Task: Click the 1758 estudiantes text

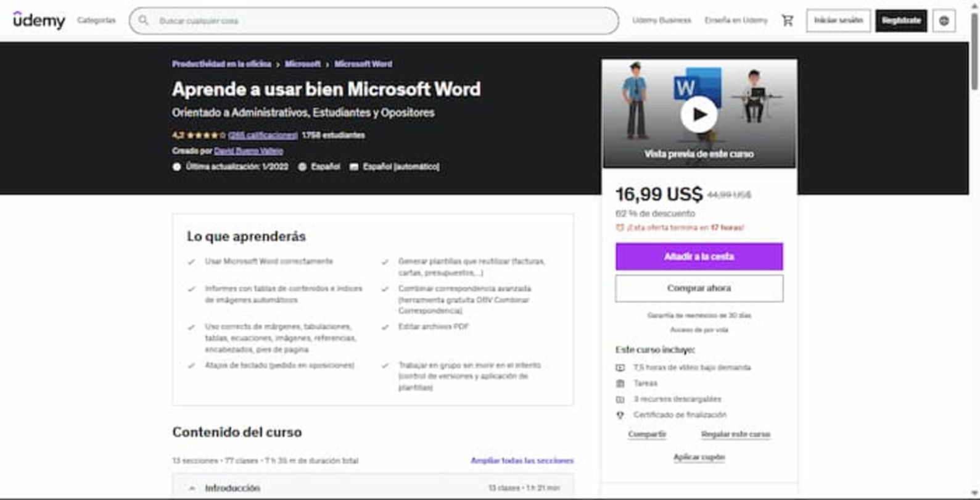Action: coord(333,135)
